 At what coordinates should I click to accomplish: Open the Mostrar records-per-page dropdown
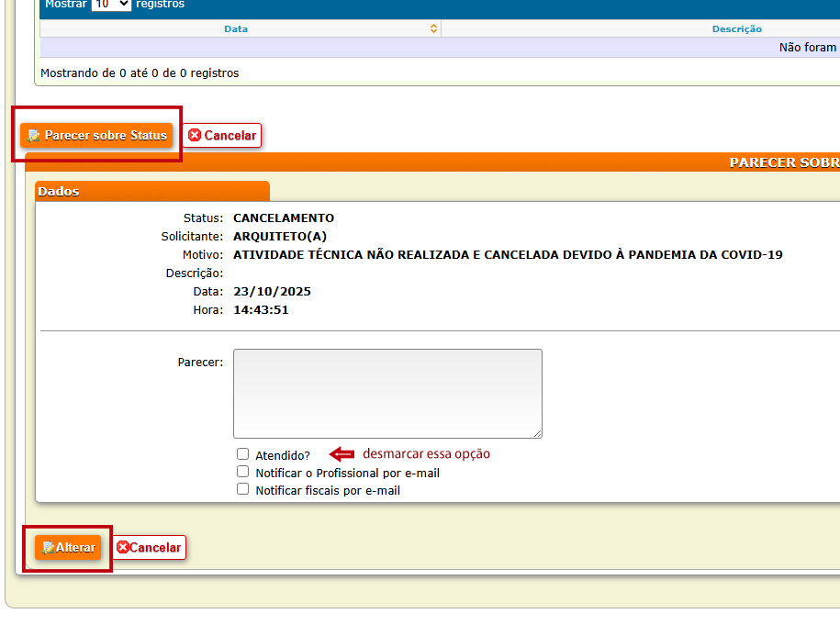[x=111, y=5]
